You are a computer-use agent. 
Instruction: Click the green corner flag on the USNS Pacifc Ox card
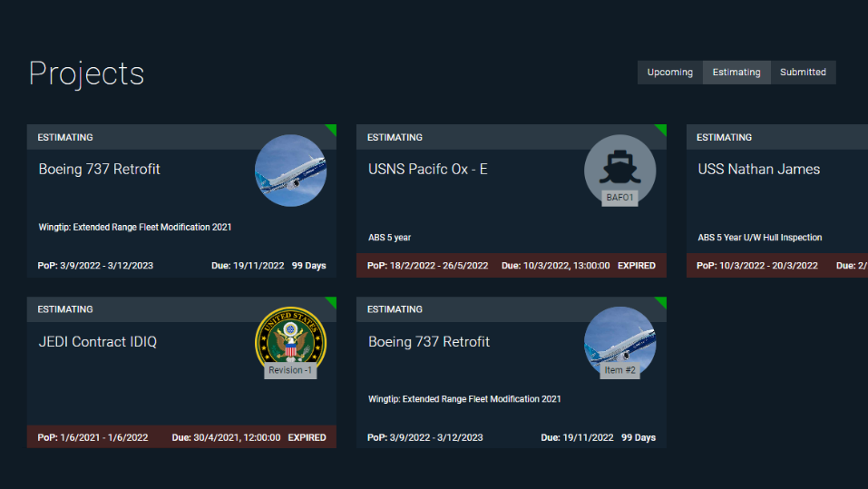(661, 130)
